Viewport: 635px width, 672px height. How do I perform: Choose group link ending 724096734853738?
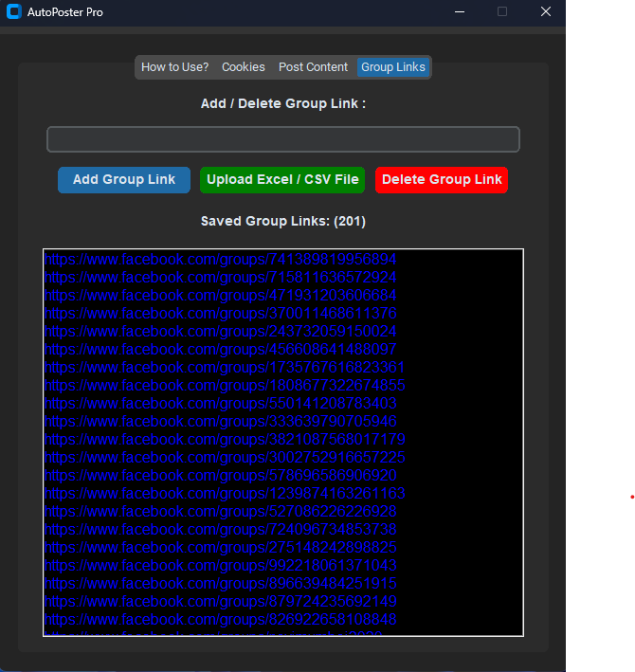[x=220, y=529]
